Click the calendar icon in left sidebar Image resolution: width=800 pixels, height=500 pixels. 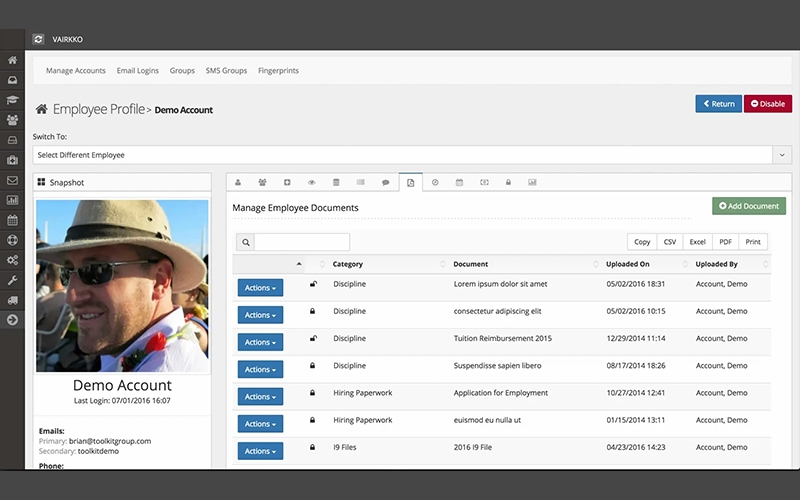click(12, 220)
